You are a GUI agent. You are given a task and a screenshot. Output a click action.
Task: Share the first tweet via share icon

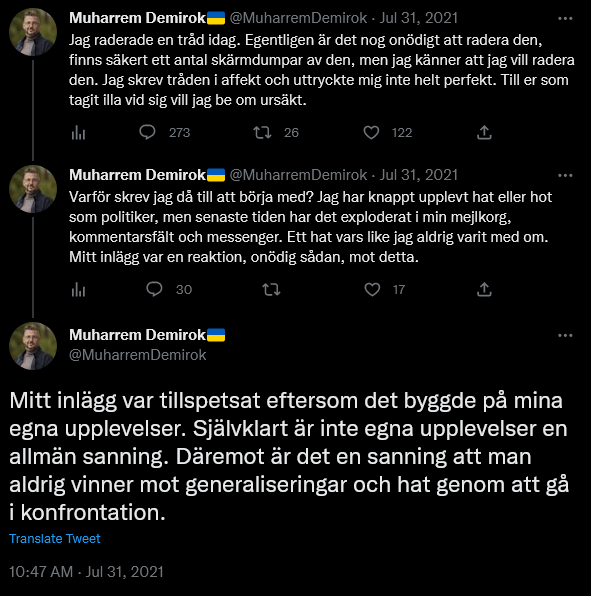484,132
